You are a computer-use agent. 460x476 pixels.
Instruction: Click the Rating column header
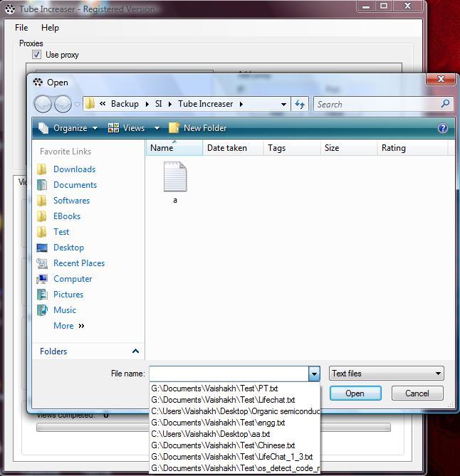412,148
